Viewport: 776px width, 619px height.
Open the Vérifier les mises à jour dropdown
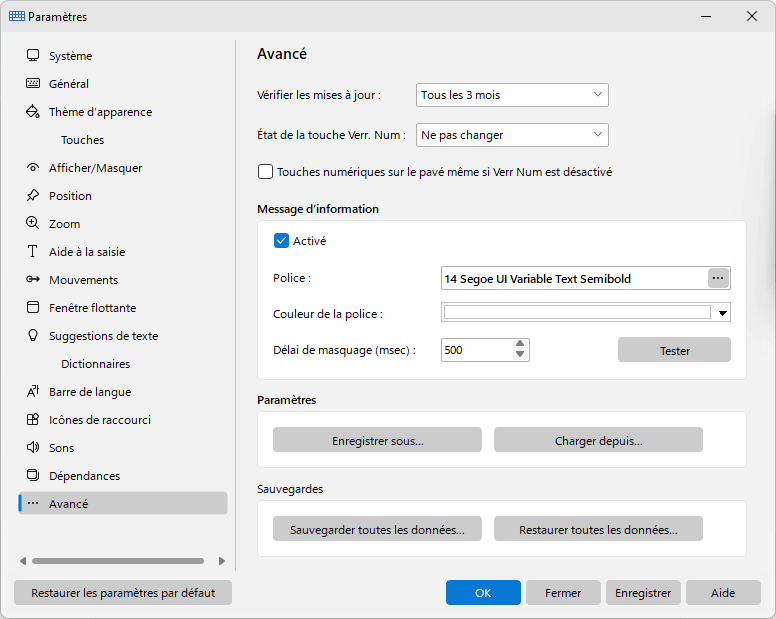pyautogui.click(x=512, y=95)
